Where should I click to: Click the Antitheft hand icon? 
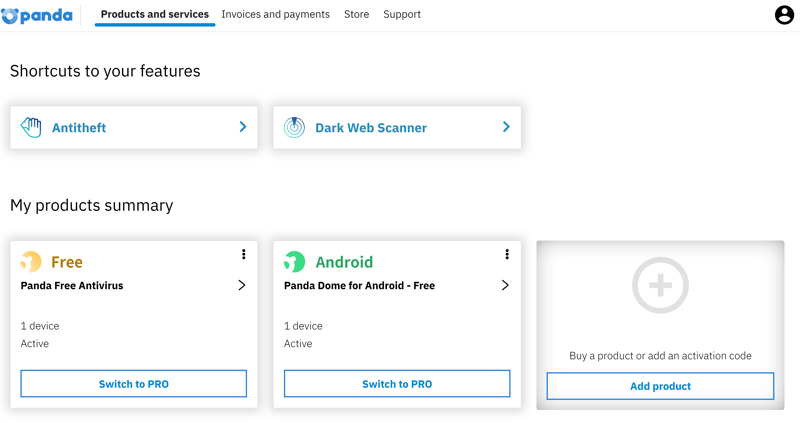31,128
